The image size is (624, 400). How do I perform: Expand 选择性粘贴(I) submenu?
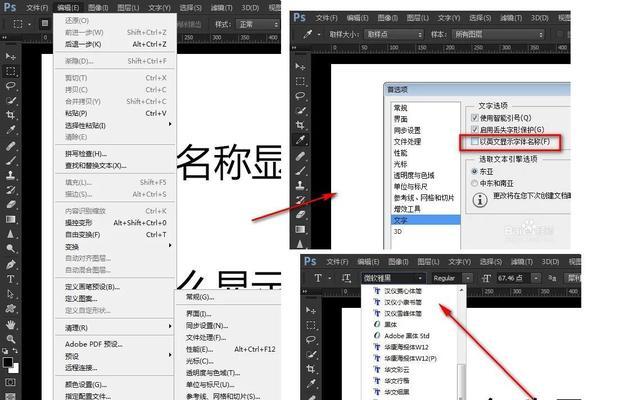(115, 125)
